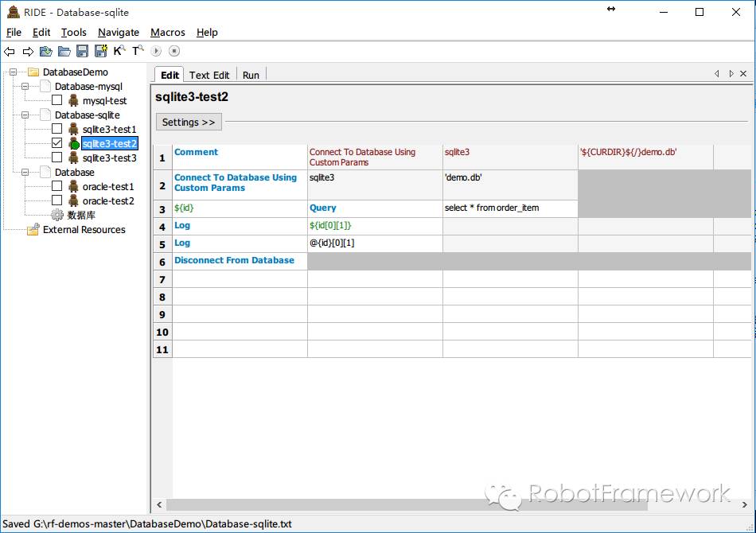Switch to the Run tab
This screenshot has height=533, width=756.
(251, 76)
